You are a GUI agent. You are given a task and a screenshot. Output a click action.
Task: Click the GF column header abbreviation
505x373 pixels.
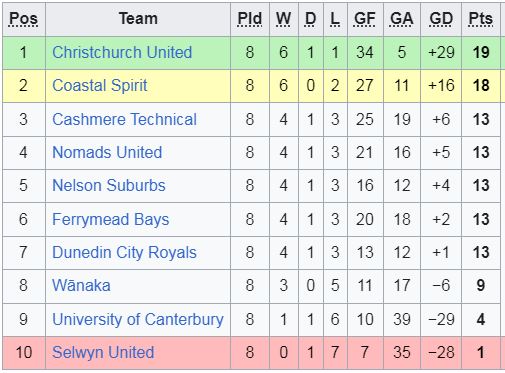[x=365, y=19]
